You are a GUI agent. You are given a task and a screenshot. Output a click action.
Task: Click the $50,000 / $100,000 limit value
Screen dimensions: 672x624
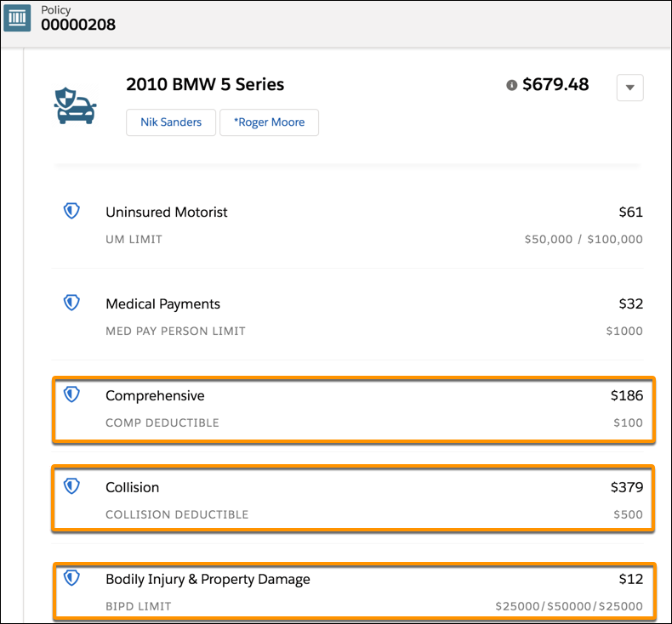tap(584, 240)
